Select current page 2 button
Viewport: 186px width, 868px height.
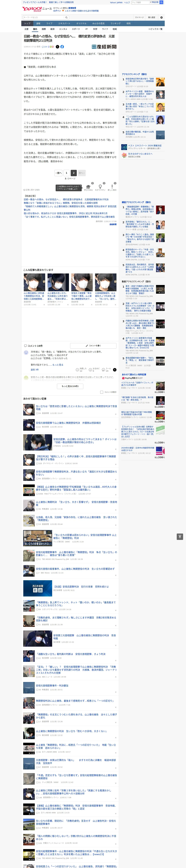pyautogui.click(x=74, y=173)
